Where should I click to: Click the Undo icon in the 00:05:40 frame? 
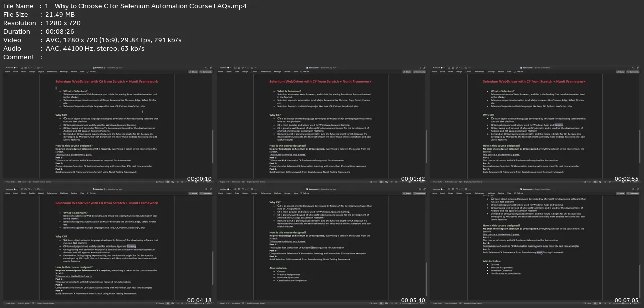click(243, 190)
